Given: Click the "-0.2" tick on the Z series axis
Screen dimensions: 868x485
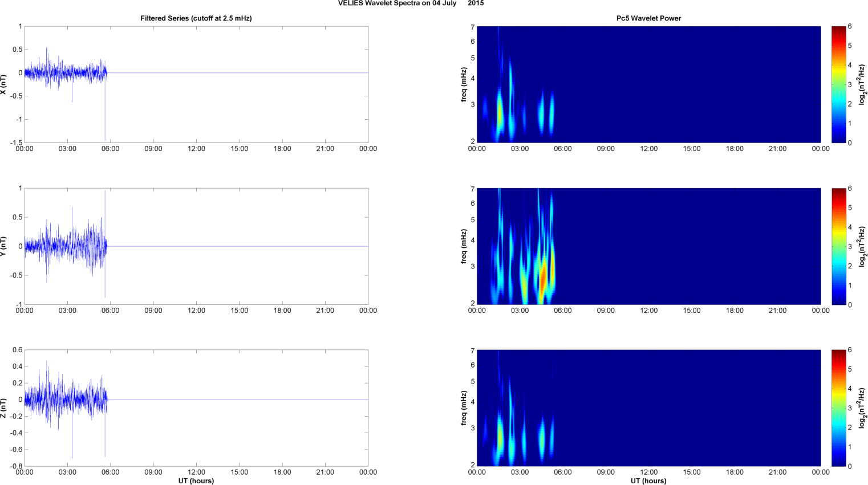Looking at the screenshot, I should point(17,417).
